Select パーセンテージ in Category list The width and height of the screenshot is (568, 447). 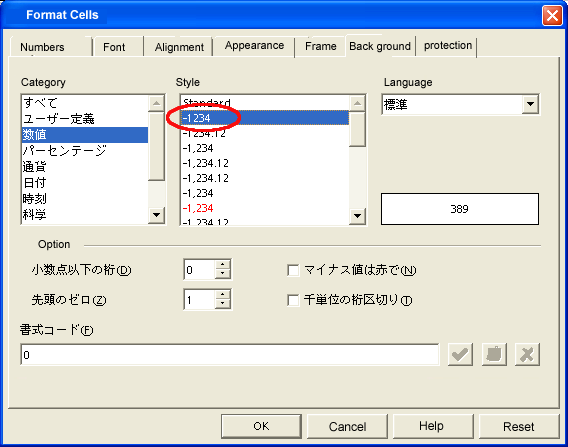85,151
